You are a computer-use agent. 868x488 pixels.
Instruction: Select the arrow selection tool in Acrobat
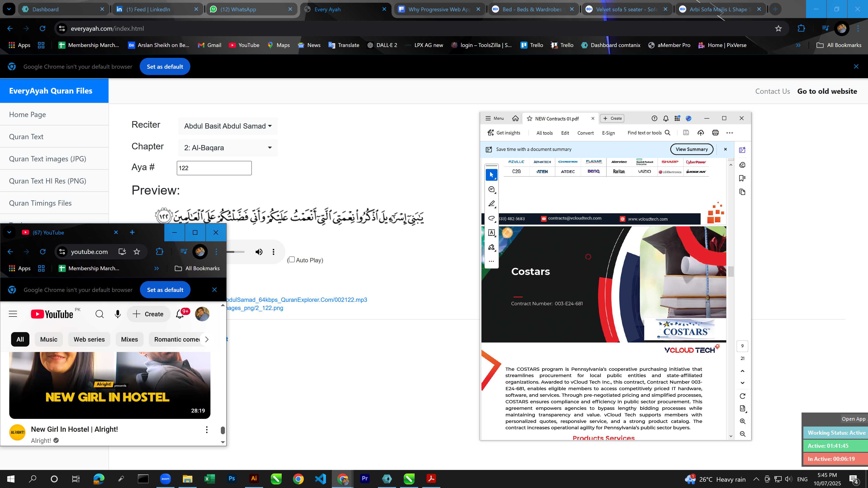coord(491,175)
